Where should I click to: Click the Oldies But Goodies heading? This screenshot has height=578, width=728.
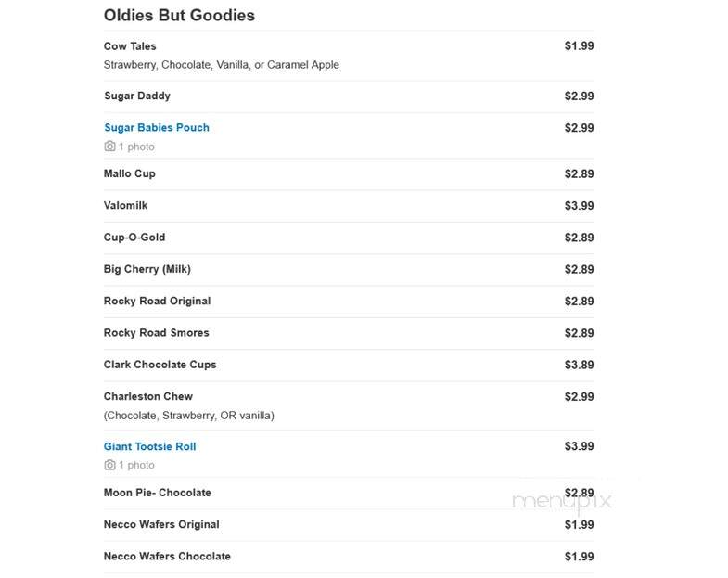pyautogui.click(x=179, y=16)
